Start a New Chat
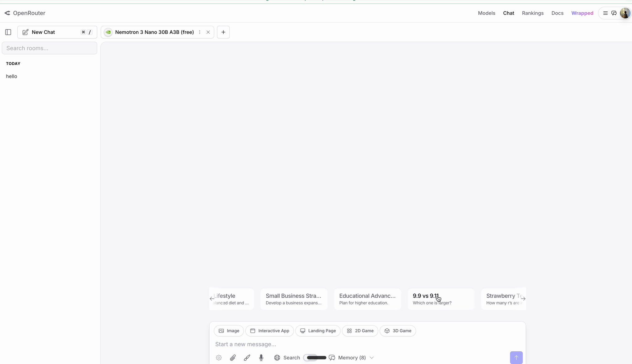This screenshot has height=364, width=632. click(x=43, y=32)
